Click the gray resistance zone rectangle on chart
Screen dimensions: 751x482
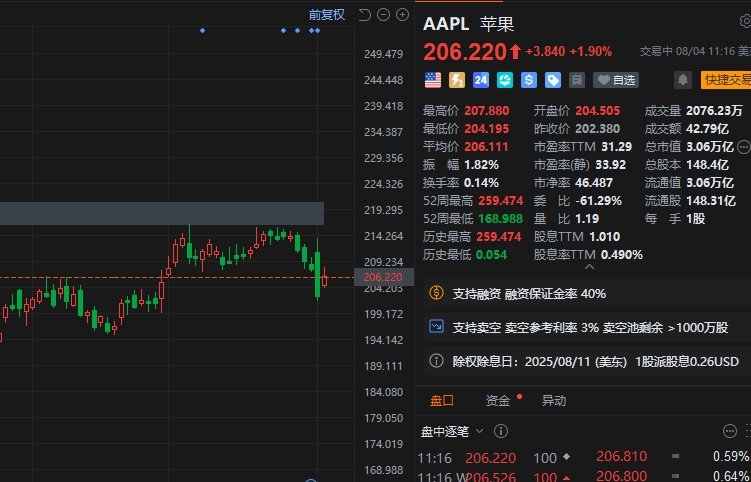(162, 214)
